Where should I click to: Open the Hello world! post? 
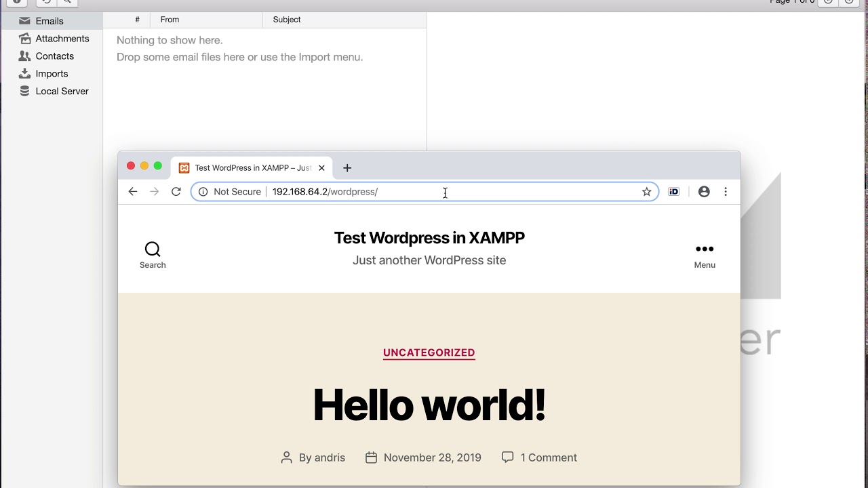pyautogui.click(x=429, y=405)
